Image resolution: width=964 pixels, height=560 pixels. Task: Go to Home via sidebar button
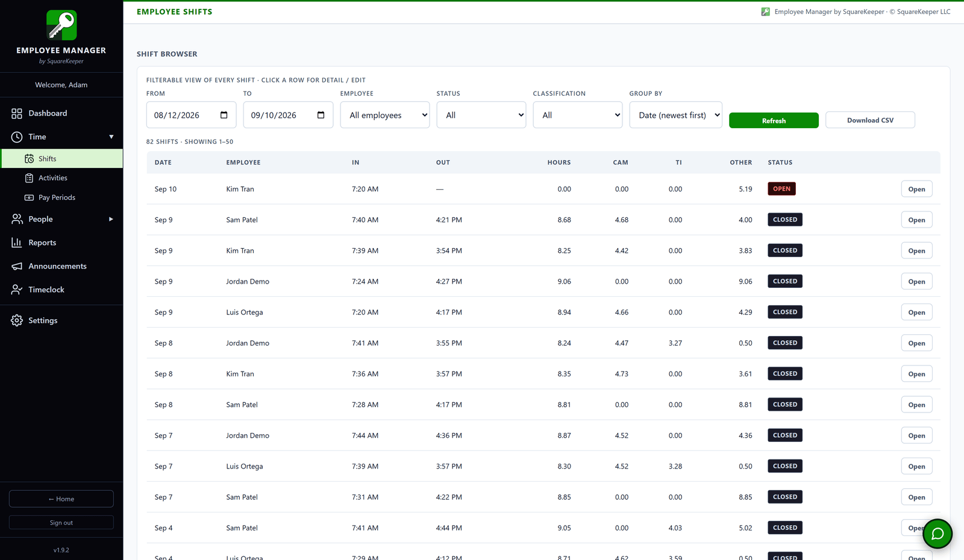pos(61,499)
